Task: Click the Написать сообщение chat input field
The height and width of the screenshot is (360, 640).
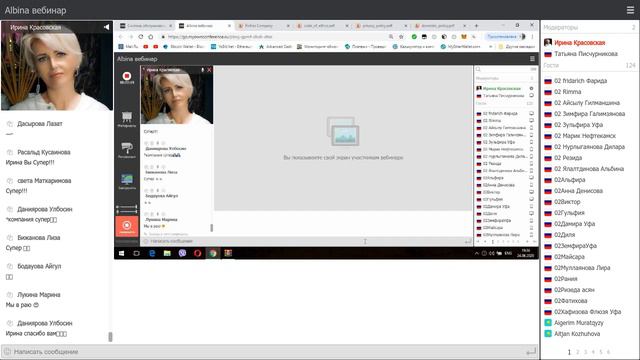Action: coord(269,351)
